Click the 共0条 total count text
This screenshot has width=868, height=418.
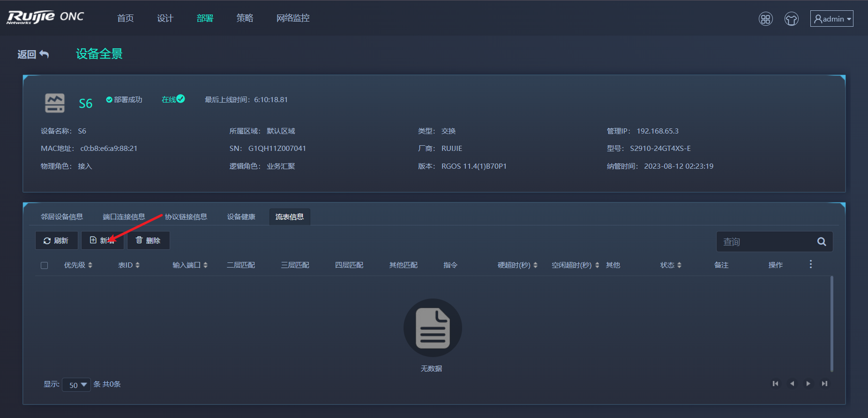pyautogui.click(x=112, y=384)
